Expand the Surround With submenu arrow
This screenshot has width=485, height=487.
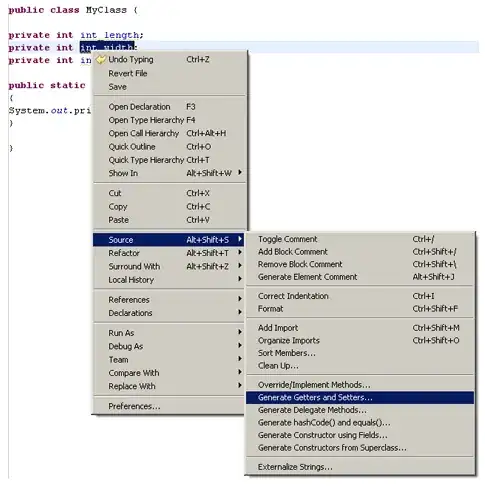click(x=240, y=266)
